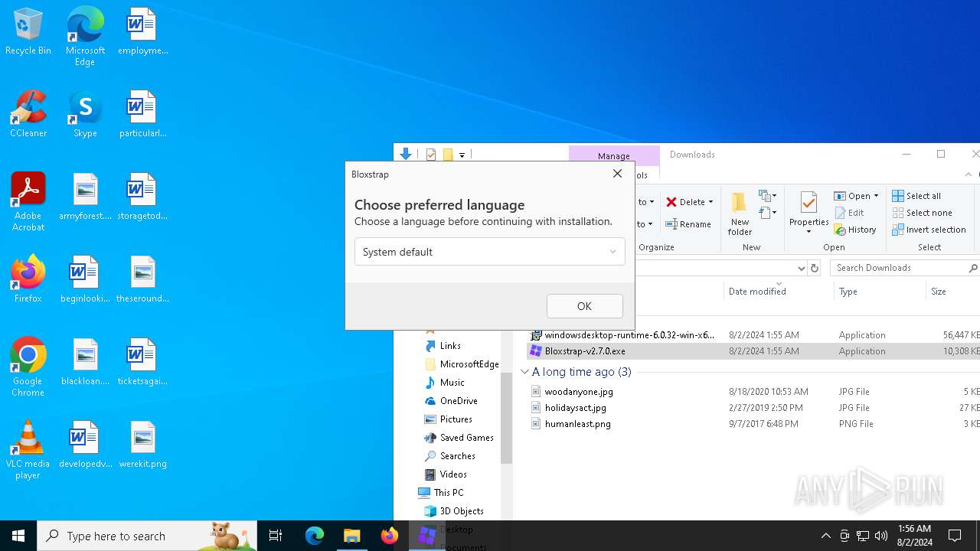Screen dimensions: 980x551
Task: Select holidaysact.jpg file
Action: coord(576,408)
